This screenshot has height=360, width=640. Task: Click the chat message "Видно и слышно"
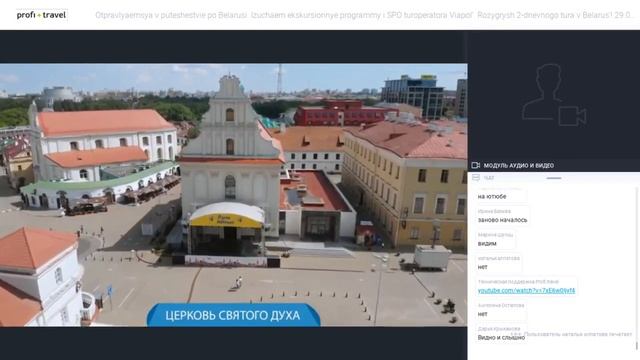point(501,338)
